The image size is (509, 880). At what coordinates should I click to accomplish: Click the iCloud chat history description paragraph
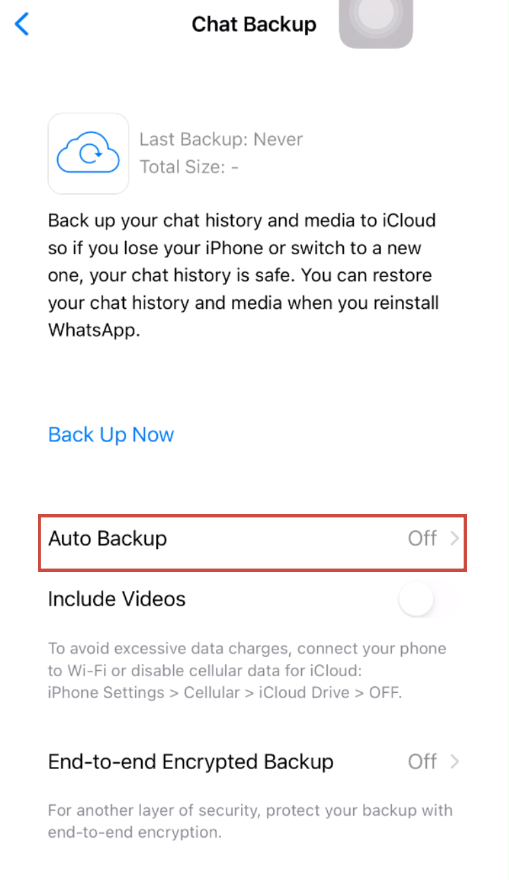click(x=244, y=275)
